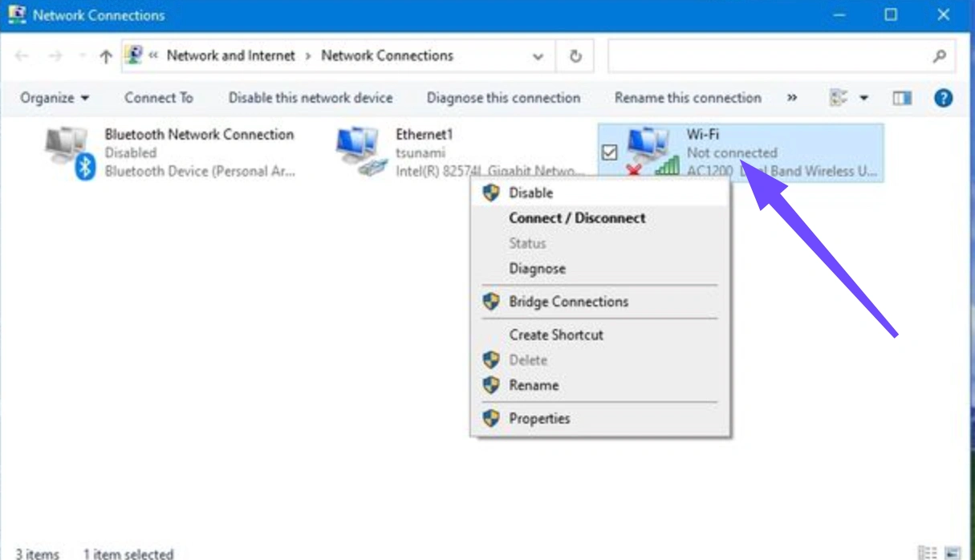
Task: Select Disable in the context menu
Action: point(530,193)
